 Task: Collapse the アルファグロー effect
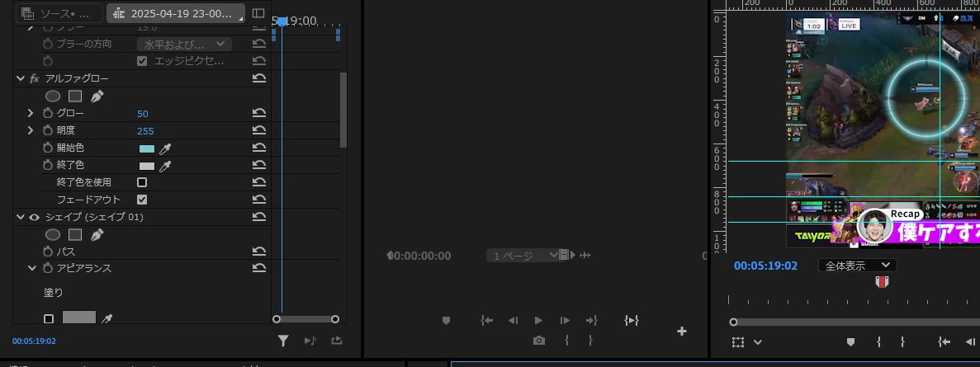click(20, 78)
